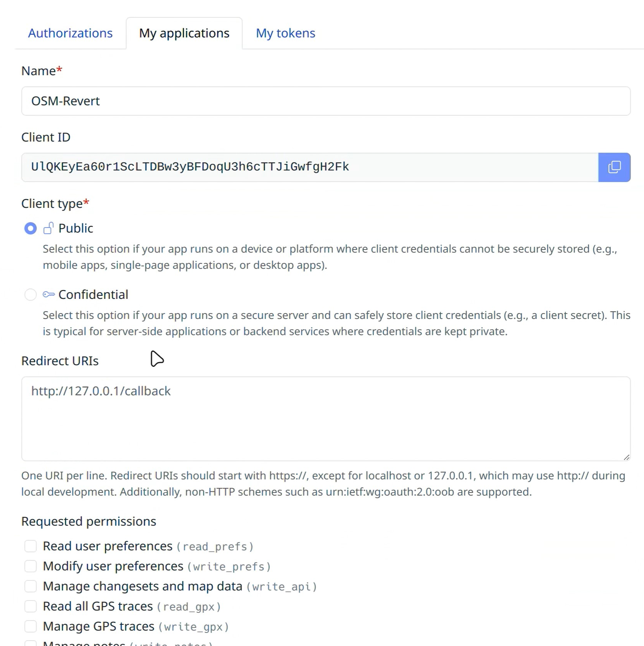Viewport: 644px width, 646px height.
Task: Check Modify user preferences permission
Action: (30, 566)
